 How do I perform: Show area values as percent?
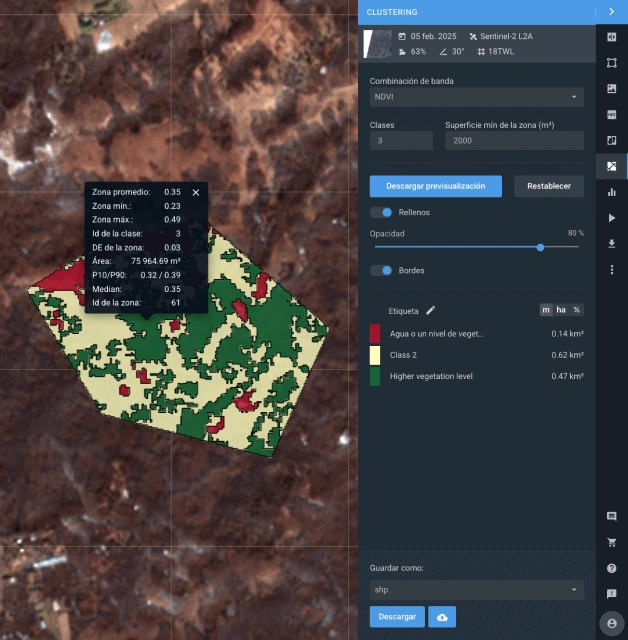click(x=576, y=310)
